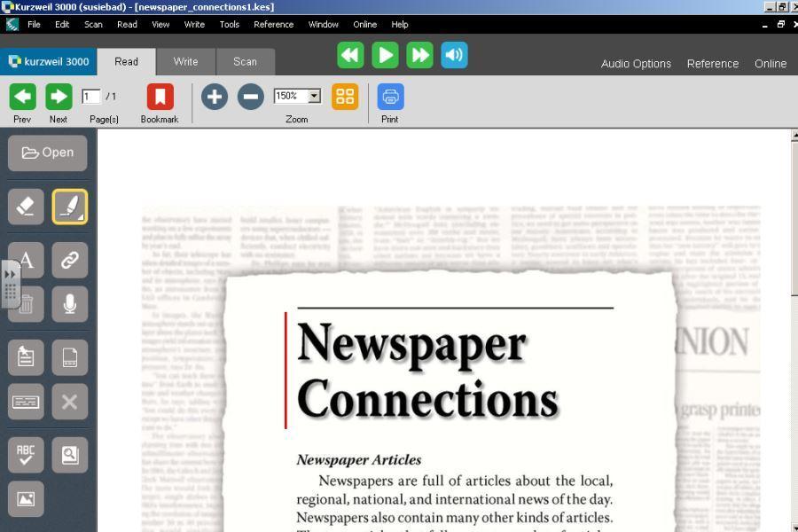Click the zoom in plus icon
The width and height of the screenshot is (798, 532).
pos(215,97)
